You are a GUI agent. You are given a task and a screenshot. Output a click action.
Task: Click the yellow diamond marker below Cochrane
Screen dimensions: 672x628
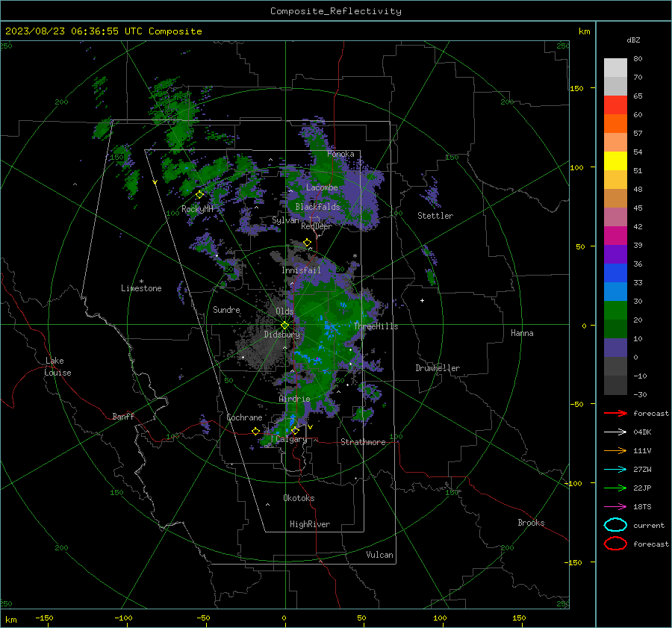pyautogui.click(x=256, y=431)
